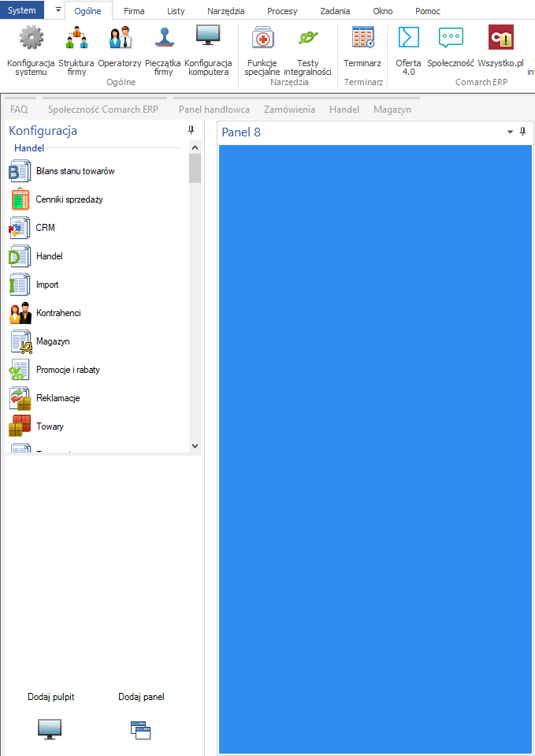Open the Okno ribbon tab
The width and height of the screenshot is (535, 756).
click(x=383, y=10)
